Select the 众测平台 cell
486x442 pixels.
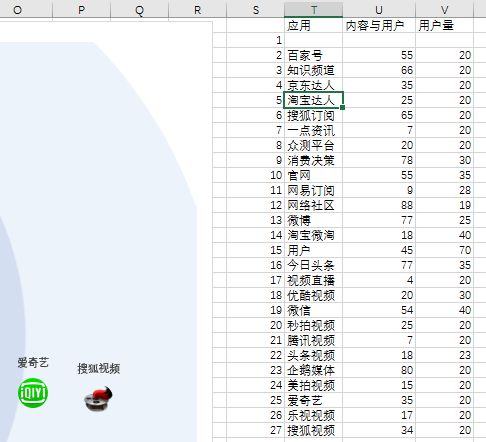click(x=314, y=145)
